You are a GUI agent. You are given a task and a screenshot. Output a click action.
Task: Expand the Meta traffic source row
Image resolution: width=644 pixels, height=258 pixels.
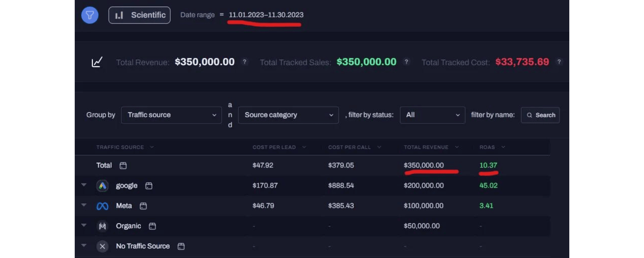tap(84, 205)
